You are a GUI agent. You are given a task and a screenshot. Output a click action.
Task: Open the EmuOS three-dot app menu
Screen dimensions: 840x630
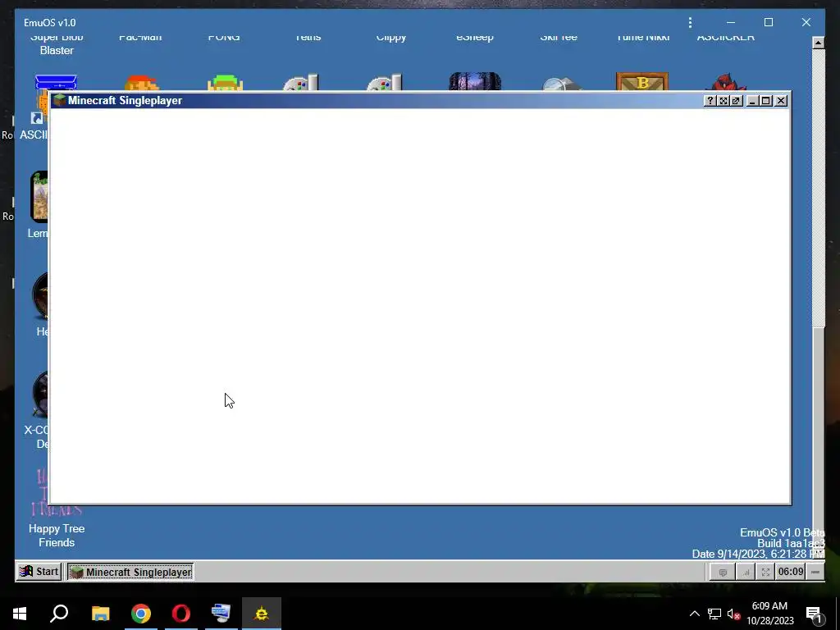pyautogui.click(x=690, y=22)
